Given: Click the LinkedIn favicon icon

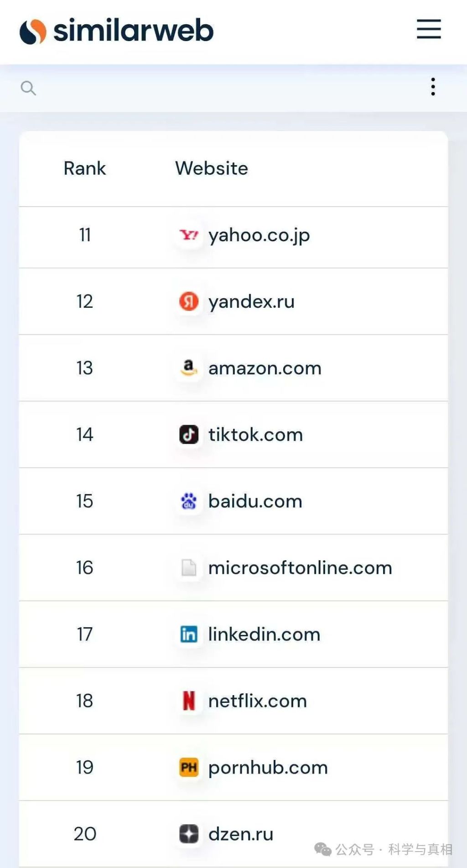Looking at the screenshot, I should pyautogui.click(x=189, y=634).
